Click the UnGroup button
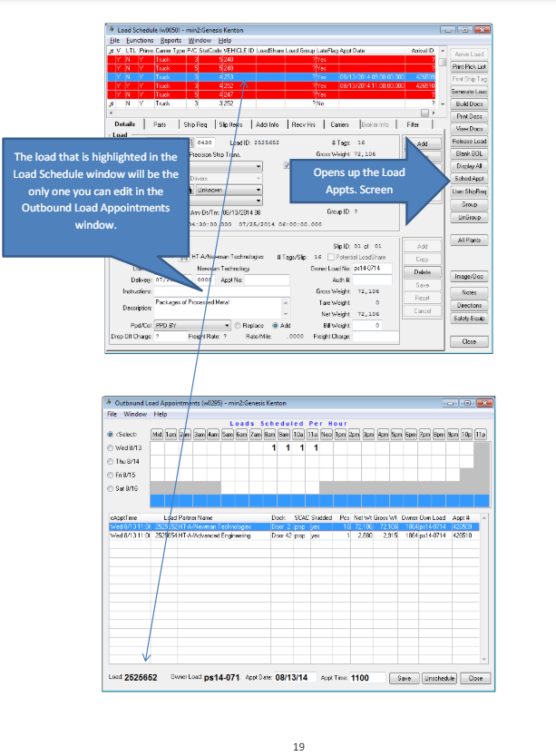 tap(469, 218)
